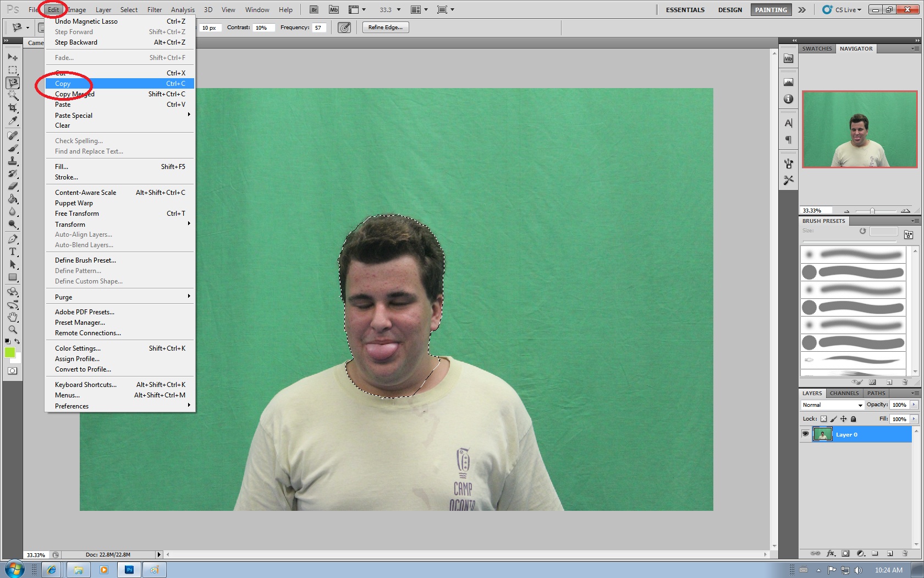The height and width of the screenshot is (578, 924).
Task: Select the Rectangular Marquee tool
Action: tap(13, 70)
